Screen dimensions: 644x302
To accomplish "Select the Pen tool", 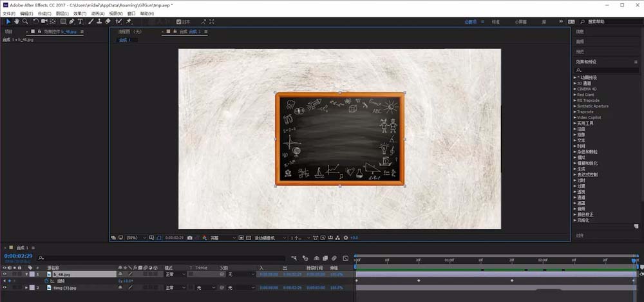I will coord(72,21).
